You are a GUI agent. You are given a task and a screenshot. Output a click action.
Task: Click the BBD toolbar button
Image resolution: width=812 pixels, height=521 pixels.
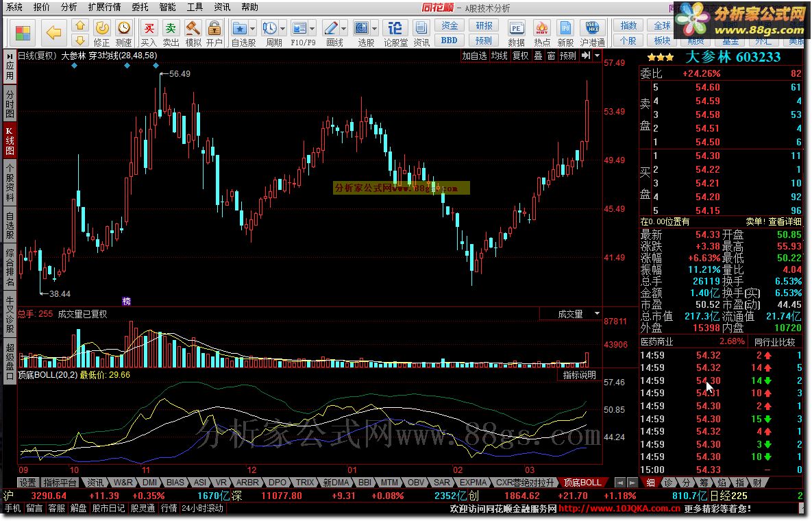coord(450,40)
